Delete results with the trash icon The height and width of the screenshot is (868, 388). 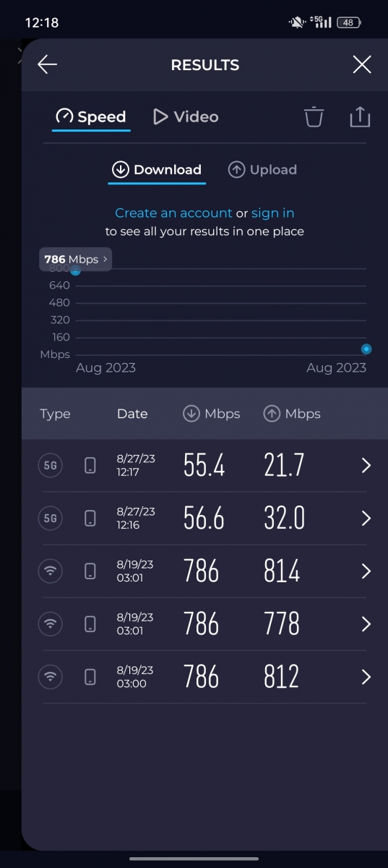click(x=314, y=116)
